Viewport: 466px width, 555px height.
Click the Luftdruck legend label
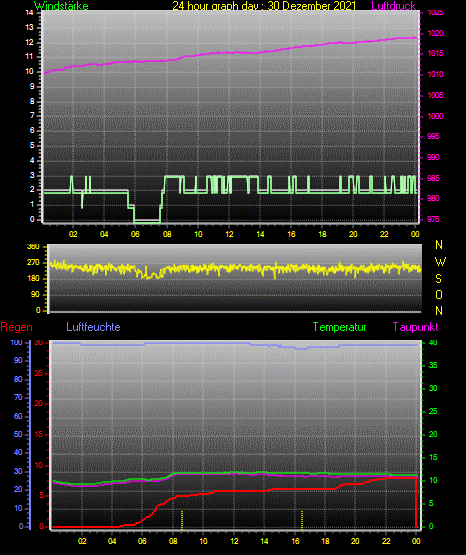(x=393, y=6)
